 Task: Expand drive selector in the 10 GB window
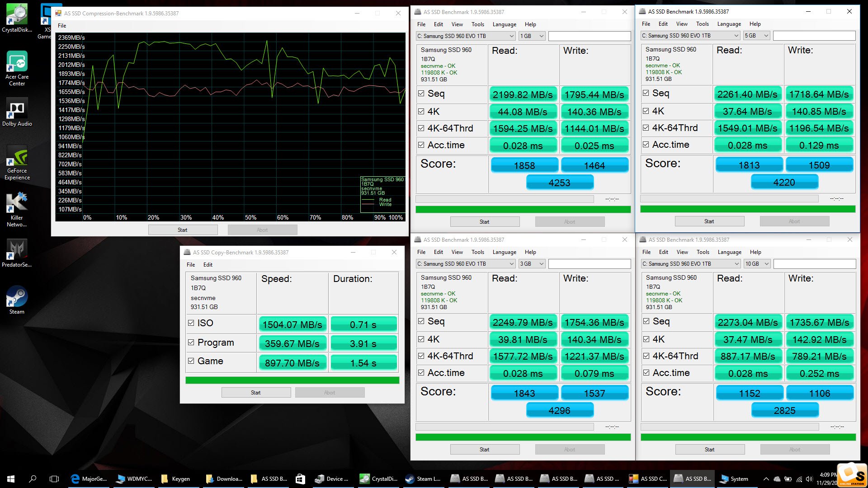tap(737, 264)
